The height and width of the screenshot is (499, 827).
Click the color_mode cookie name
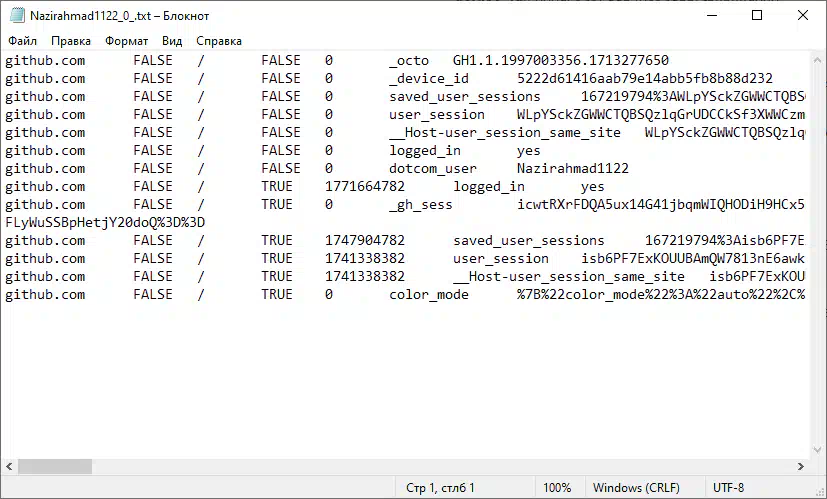tap(429, 295)
